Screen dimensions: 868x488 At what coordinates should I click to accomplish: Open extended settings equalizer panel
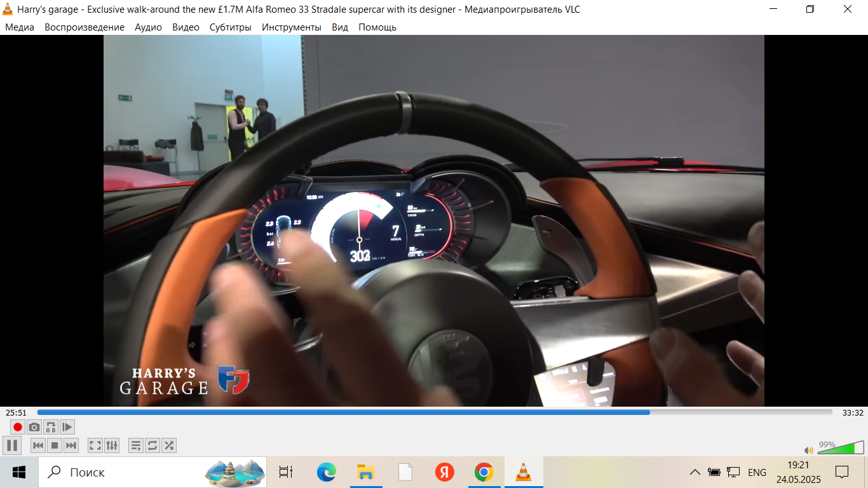[x=112, y=445]
